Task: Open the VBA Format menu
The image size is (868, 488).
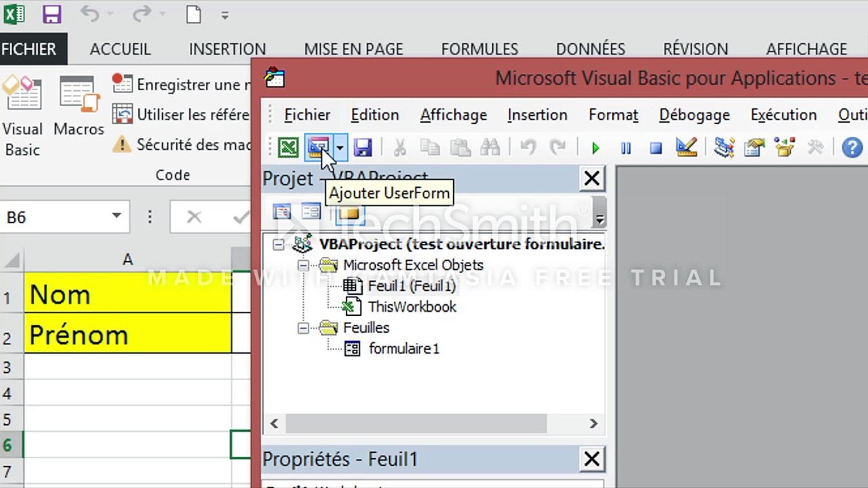Action: [614, 115]
